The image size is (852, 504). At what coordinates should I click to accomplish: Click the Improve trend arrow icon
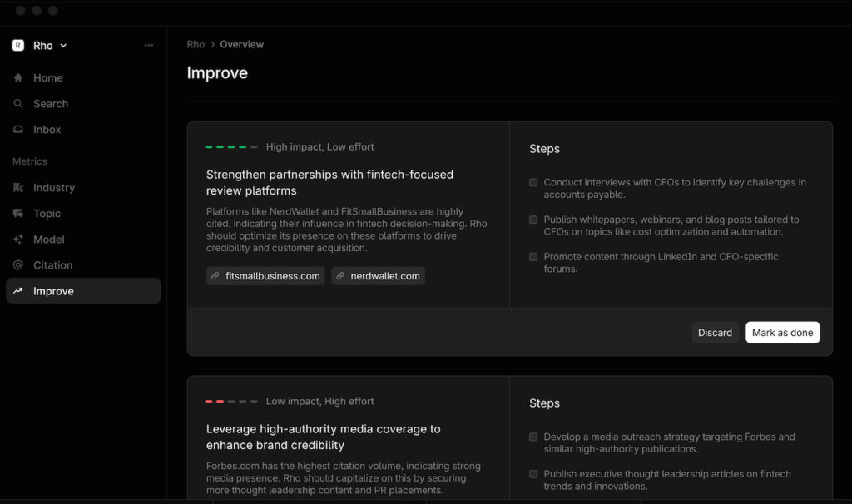click(18, 290)
